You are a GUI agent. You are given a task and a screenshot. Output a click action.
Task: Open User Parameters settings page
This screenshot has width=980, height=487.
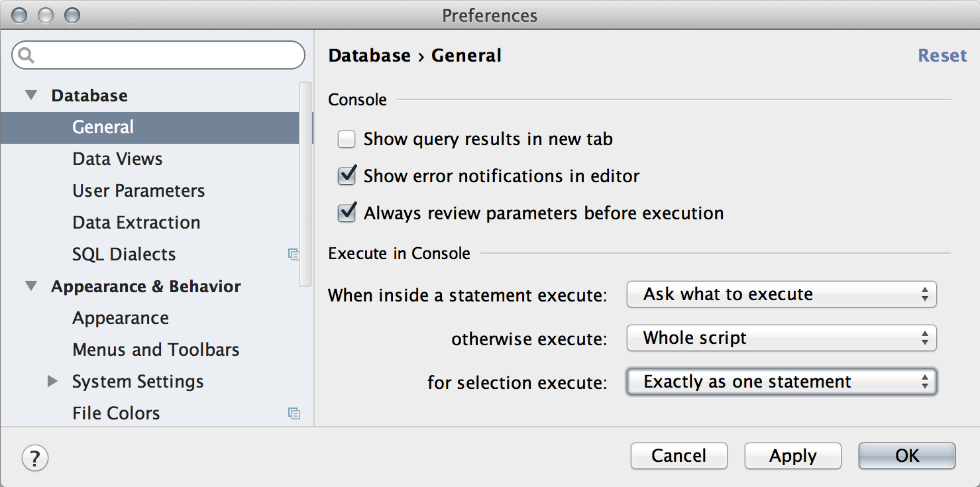pos(138,191)
